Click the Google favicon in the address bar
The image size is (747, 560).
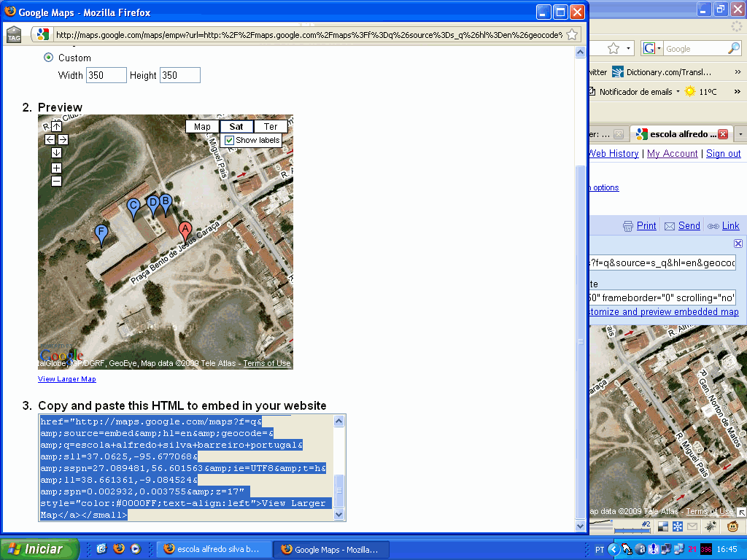click(x=43, y=34)
